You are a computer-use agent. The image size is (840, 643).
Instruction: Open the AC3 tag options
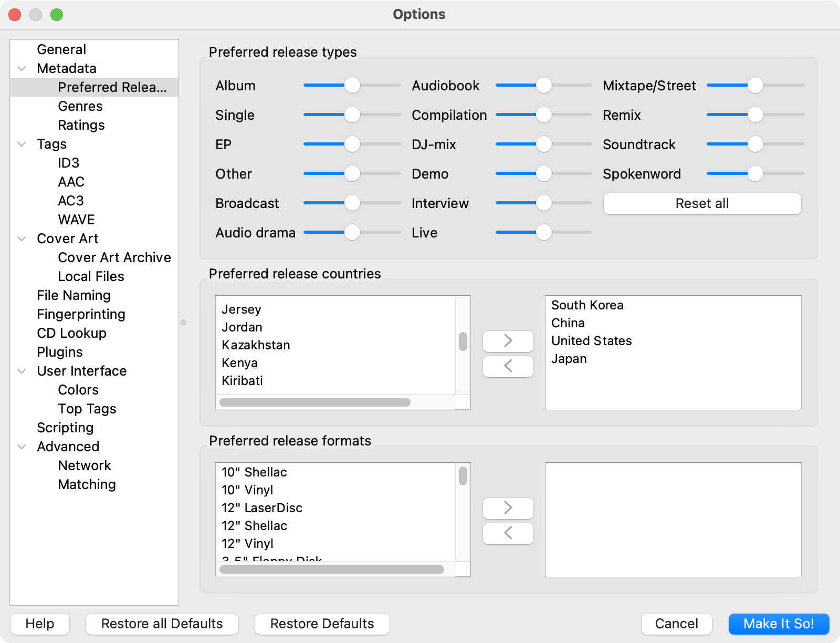[71, 201]
